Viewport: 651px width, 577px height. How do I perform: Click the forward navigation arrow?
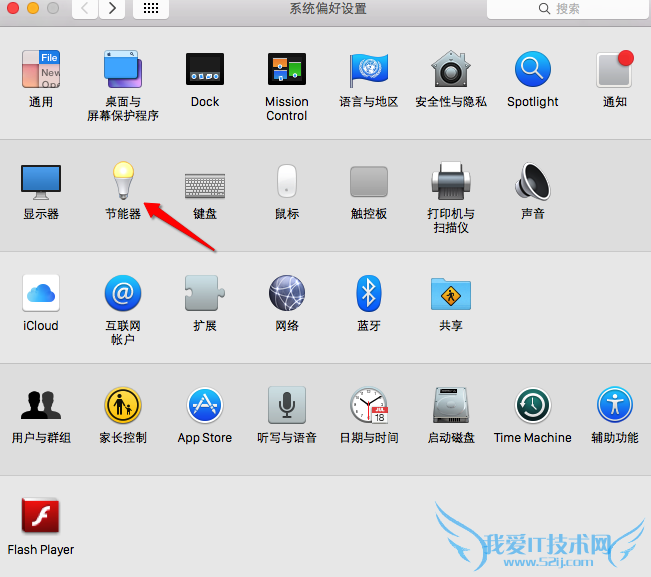[x=112, y=8]
